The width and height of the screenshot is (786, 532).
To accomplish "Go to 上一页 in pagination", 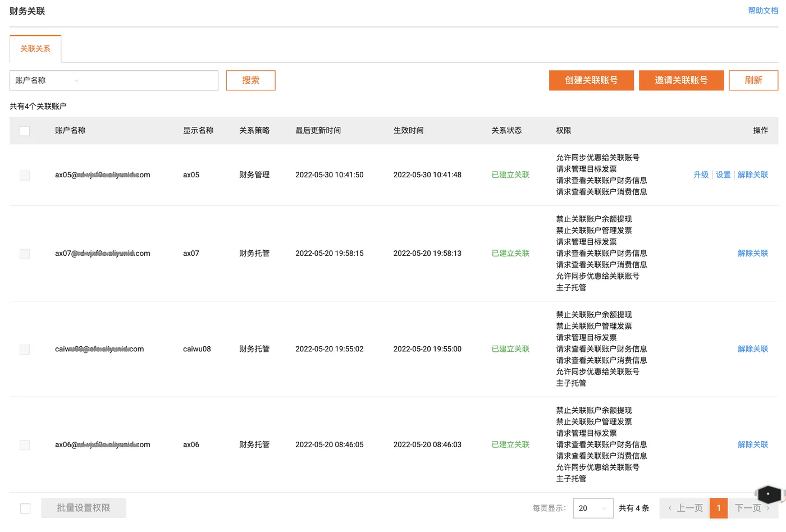I will coord(685,508).
